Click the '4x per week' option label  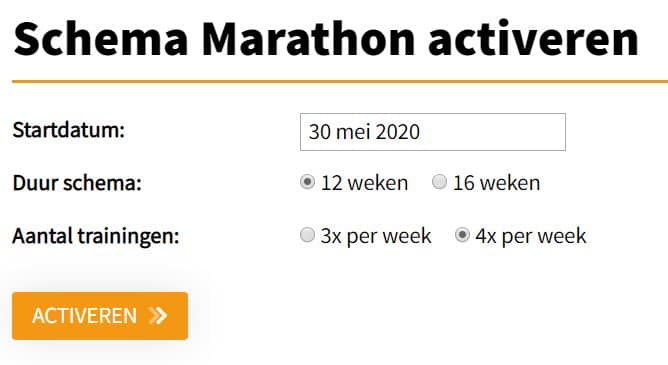click(531, 236)
